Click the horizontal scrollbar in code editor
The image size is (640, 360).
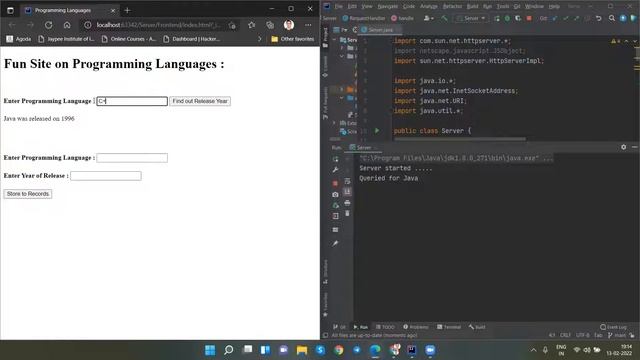click(459, 139)
